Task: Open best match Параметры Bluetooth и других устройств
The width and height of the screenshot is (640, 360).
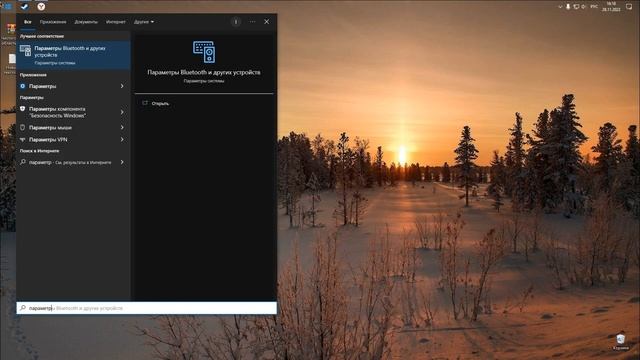Action: coord(73,55)
